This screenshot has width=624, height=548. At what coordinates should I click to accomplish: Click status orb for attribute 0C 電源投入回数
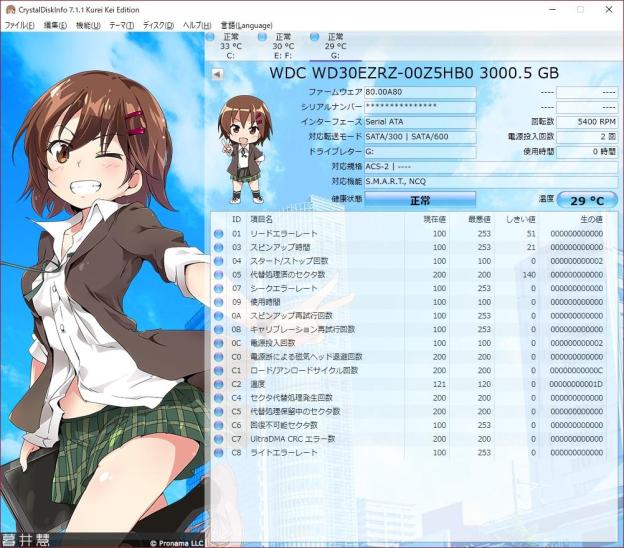click(218, 343)
